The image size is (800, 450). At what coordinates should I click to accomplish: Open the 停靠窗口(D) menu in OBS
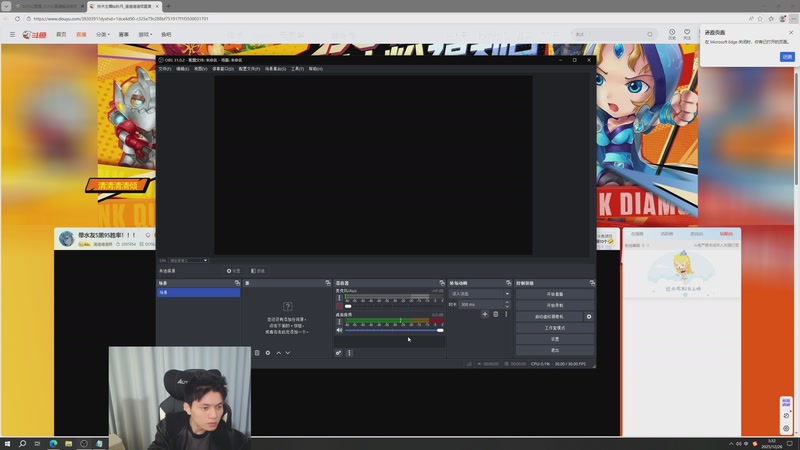pyautogui.click(x=223, y=69)
